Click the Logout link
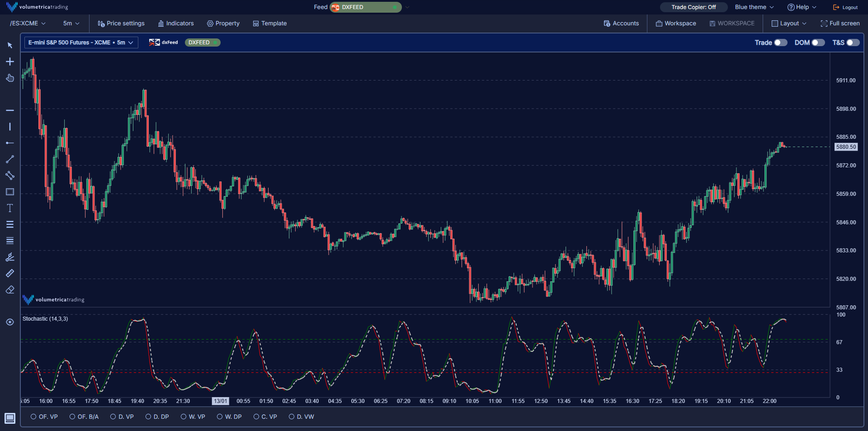Viewport: 868px width, 431px height. tap(845, 7)
